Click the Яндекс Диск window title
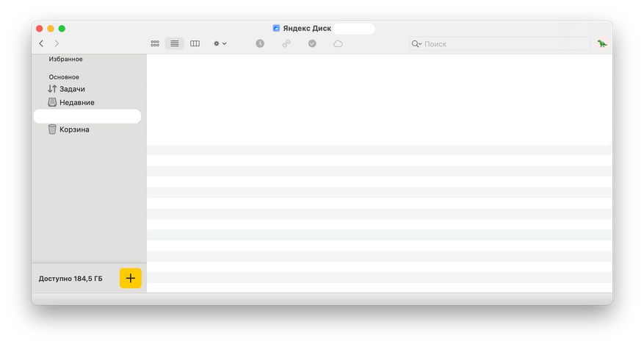The height and width of the screenshot is (347, 644). (x=307, y=29)
